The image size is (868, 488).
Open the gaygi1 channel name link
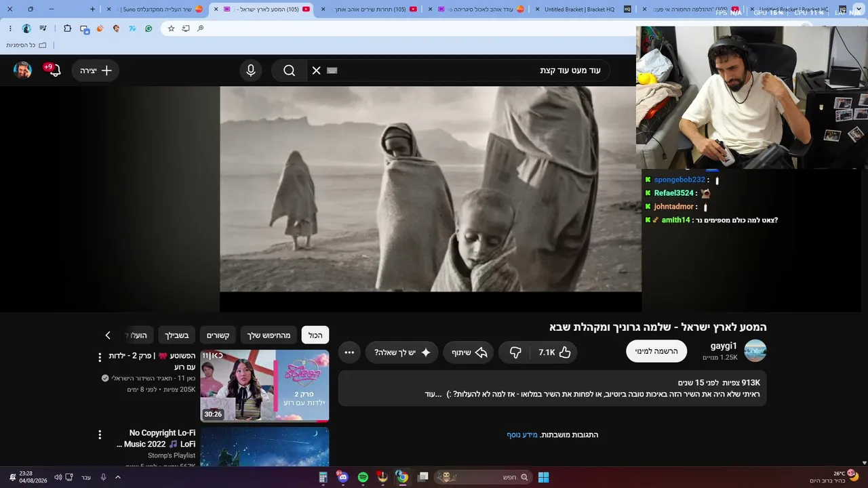click(724, 346)
